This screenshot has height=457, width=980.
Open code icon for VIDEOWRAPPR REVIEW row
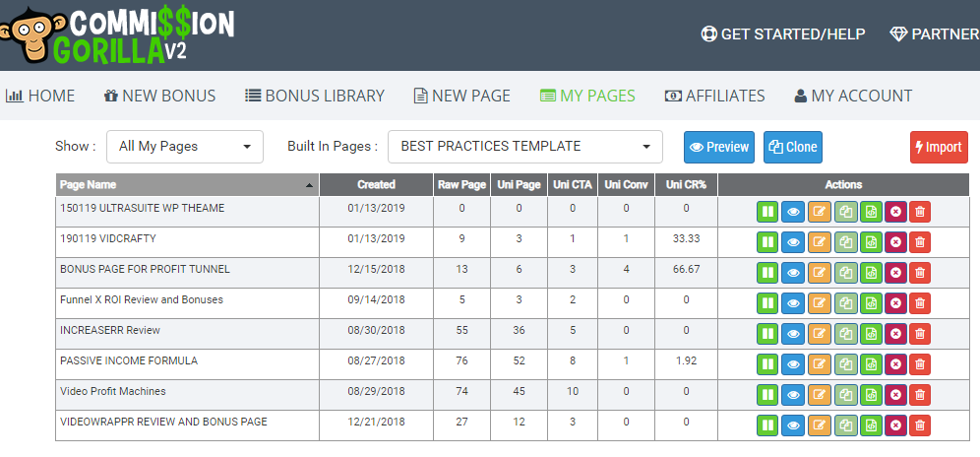click(x=871, y=425)
